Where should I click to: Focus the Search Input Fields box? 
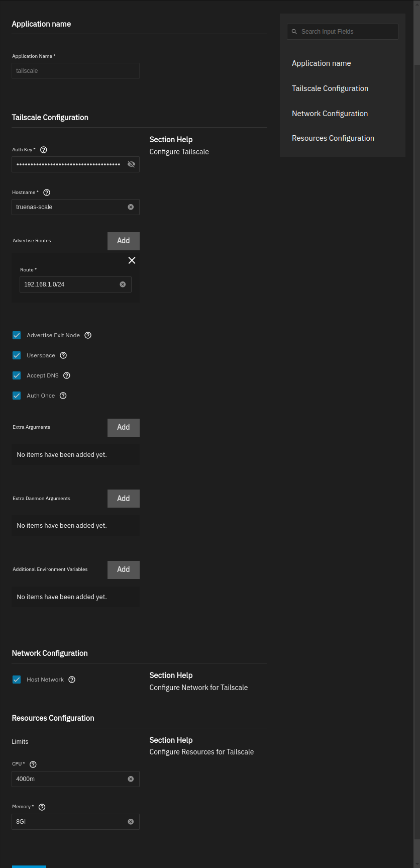343,32
